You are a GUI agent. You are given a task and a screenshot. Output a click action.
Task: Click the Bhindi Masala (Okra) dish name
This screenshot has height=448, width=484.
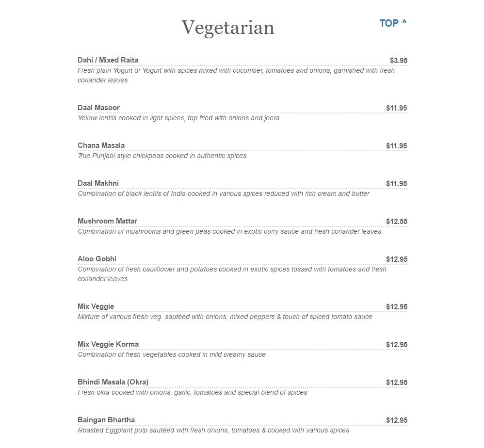coord(113,382)
